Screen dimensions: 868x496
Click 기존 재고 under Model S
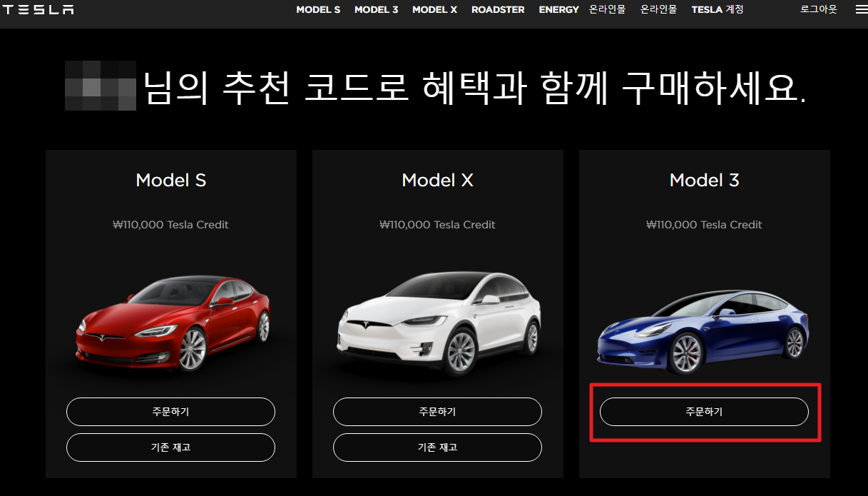[170, 447]
